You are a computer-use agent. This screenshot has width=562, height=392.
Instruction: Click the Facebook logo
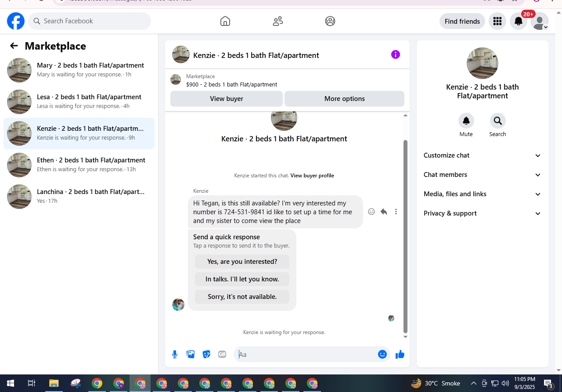(16, 21)
